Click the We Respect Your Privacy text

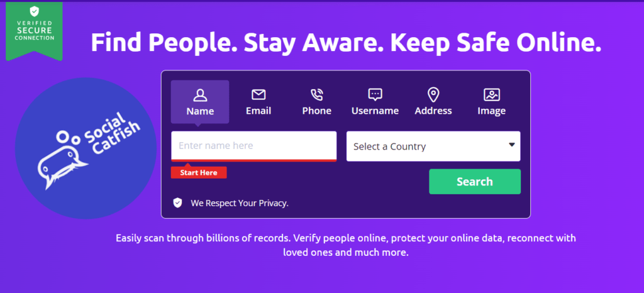point(240,202)
